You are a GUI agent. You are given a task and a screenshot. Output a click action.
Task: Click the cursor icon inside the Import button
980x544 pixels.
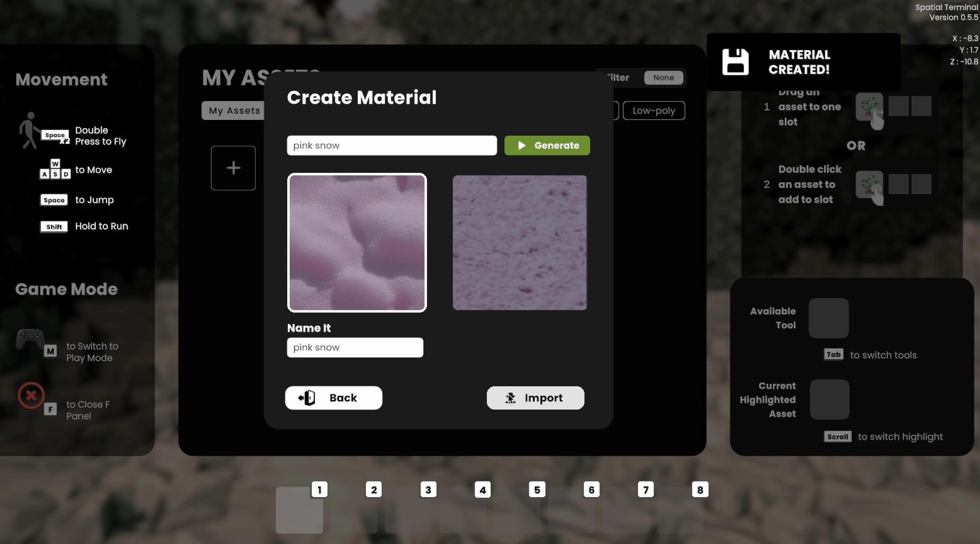click(511, 399)
